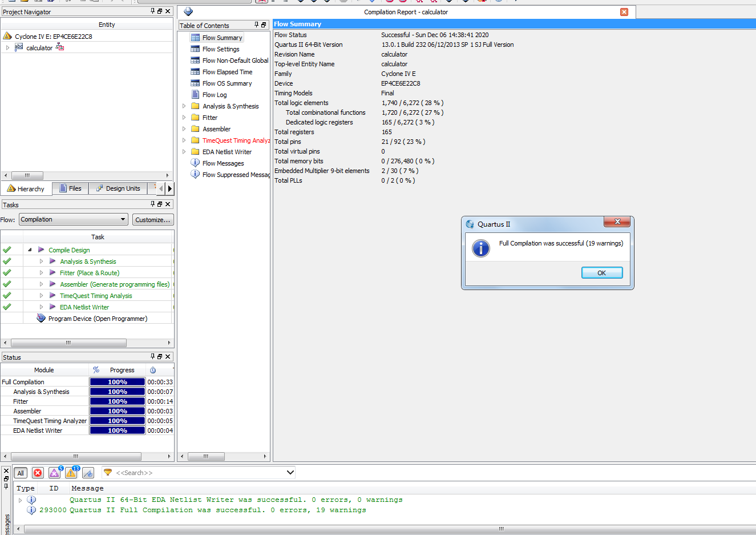Open the Flow Compilation dropdown
Image resolution: width=756 pixels, height=535 pixels.
click(x=73, y=219)
